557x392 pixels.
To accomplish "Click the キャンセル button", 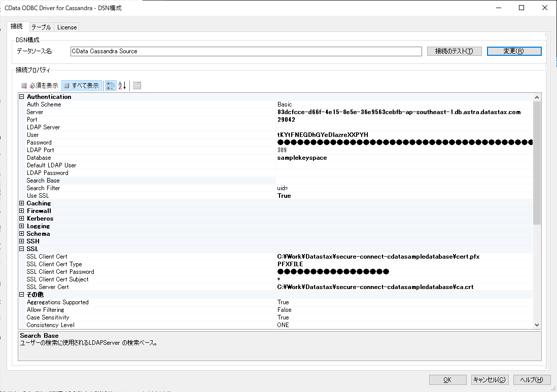I will (490, 379).
